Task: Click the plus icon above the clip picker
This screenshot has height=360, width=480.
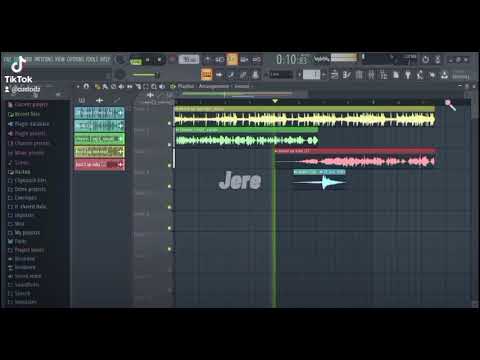Action: click(x=99, y=100)
